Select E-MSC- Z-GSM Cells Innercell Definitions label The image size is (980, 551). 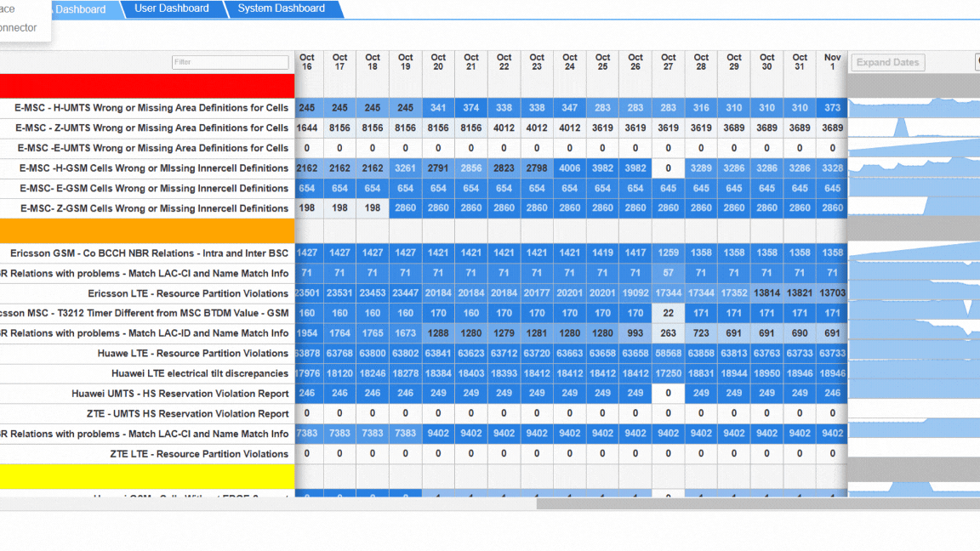point(154,208)
